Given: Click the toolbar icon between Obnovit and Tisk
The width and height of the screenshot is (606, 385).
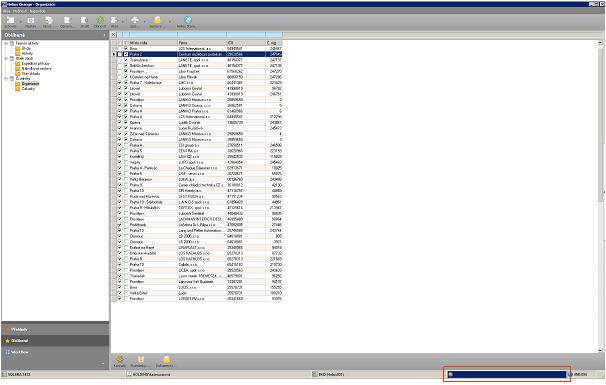Looking at the screenshot, I should pyautogui.click(x=114, y=20).
